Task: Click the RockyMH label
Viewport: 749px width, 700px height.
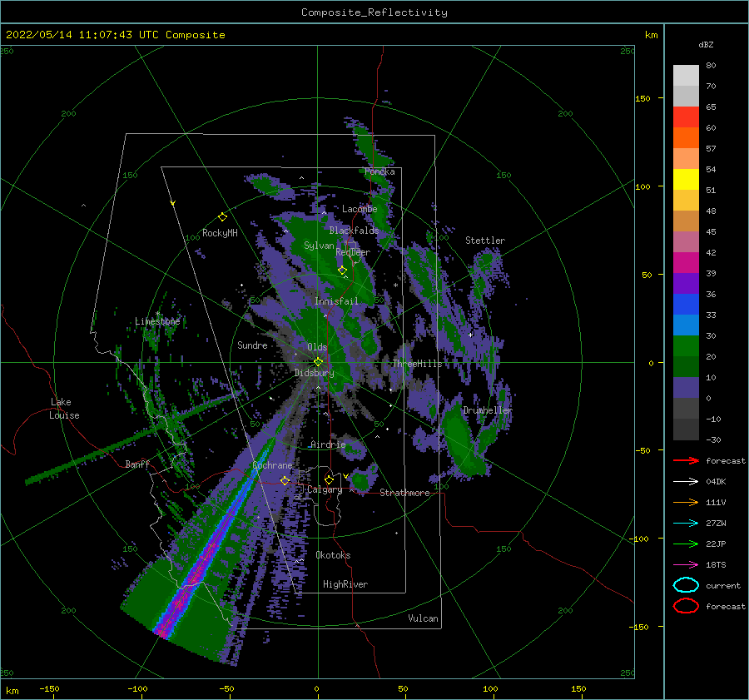Action: pyautogui.click(x=220, y=233)
